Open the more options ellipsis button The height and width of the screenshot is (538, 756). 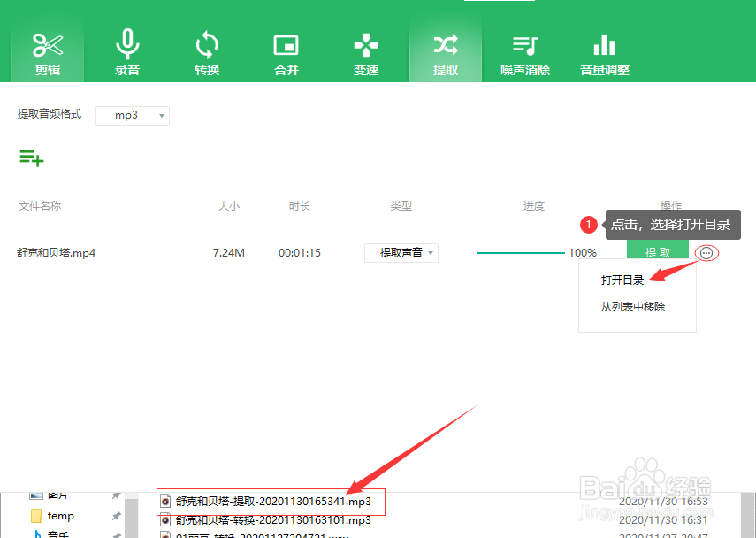[x=705, y=252]
